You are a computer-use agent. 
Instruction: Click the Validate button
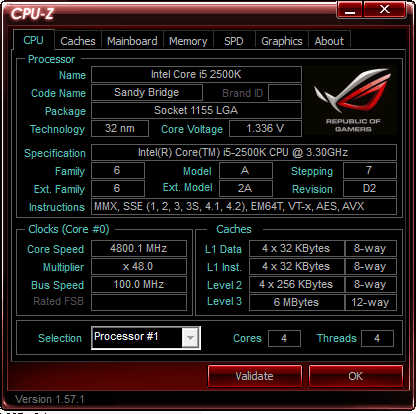click(x=255, y=376)
